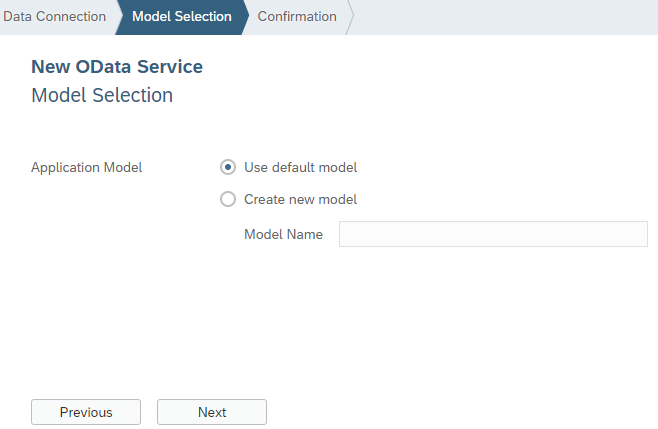
Task: Go back to the Data Connection step
Action: tap(54, 17)
